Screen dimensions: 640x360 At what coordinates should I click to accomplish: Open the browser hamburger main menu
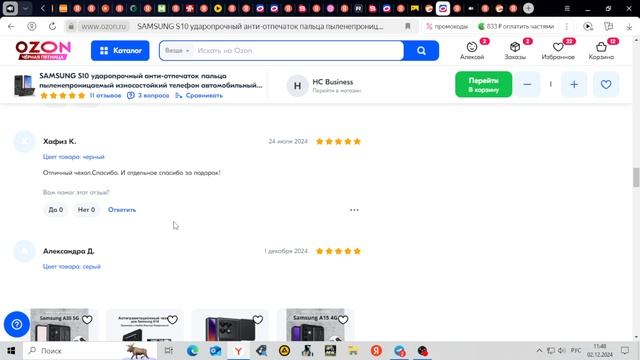(567, 8)
